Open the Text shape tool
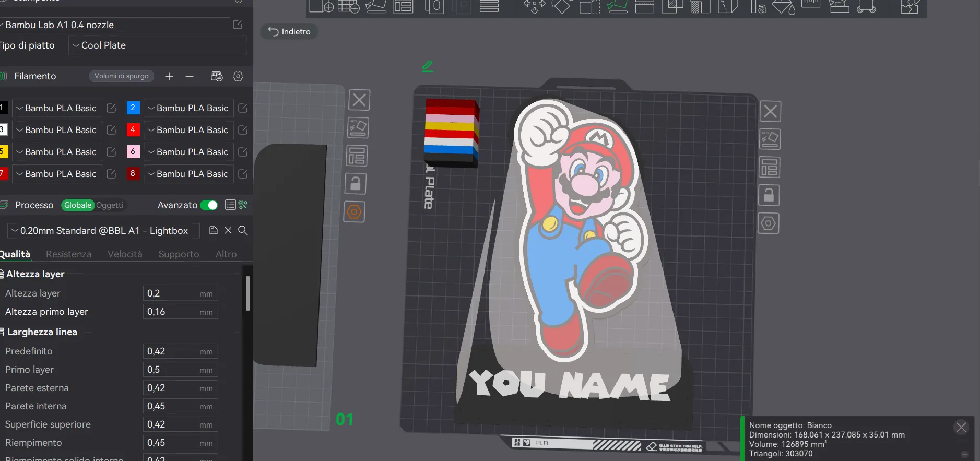 click(x=757, y=6)
